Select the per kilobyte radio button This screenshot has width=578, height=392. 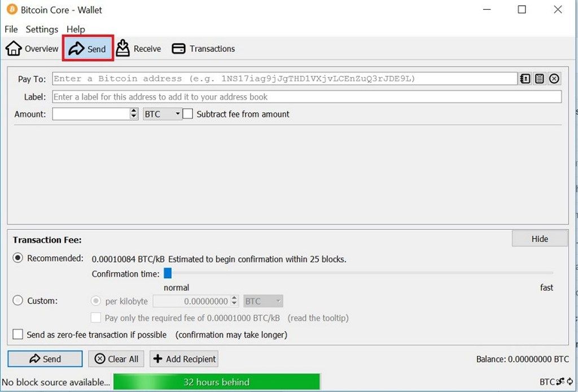coord(96,301)
